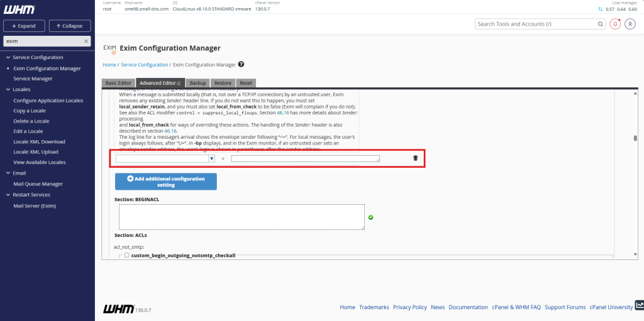Open the Reset tab
Viewport: 644px width, 321px height.
click(x=246, y=83)
